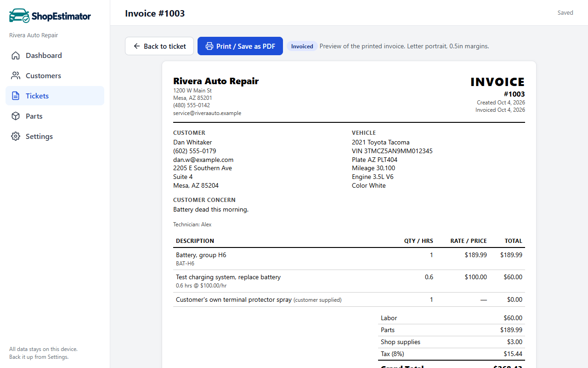Click Test charging system, replace battery row
The image size is (588, 368).
tap(349, 281)
